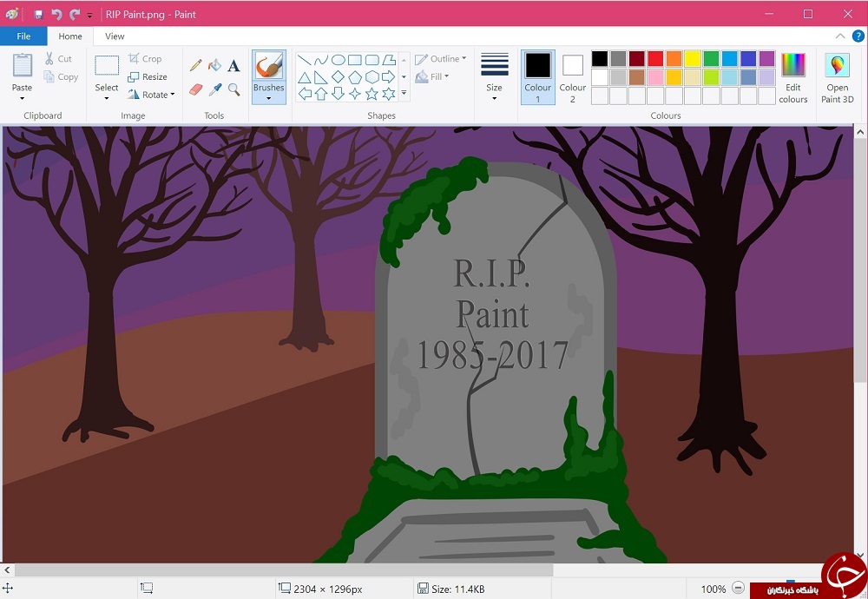
Task: Pick the pink colour swatch
Action: coord(655,77)
